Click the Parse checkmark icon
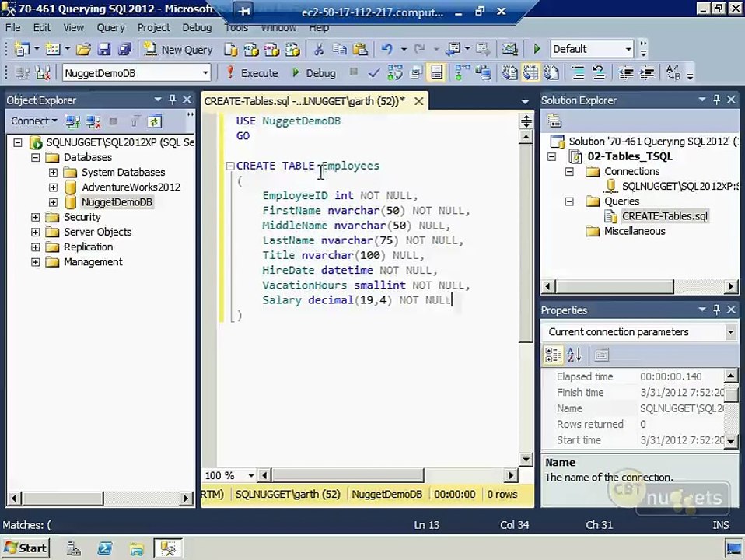Image resolution: width=745 pixels, height=560 pixels. tap(374, 73)
